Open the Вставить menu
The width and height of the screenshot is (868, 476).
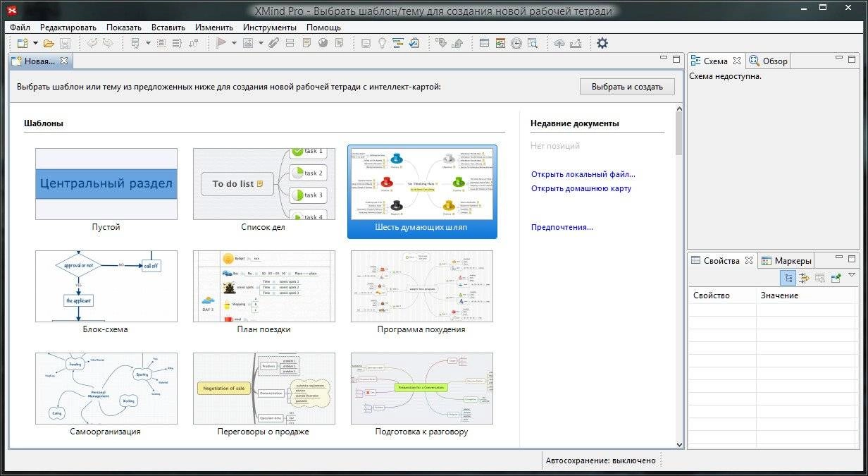[x=168, y=28]
